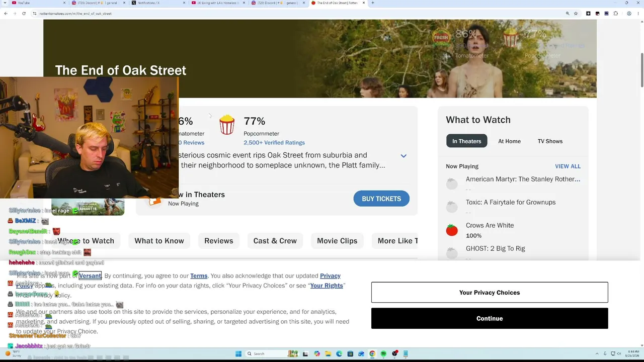Switch to the Notifications / X tab
Viewport: 644px width, 362px height.
[158, 3]
